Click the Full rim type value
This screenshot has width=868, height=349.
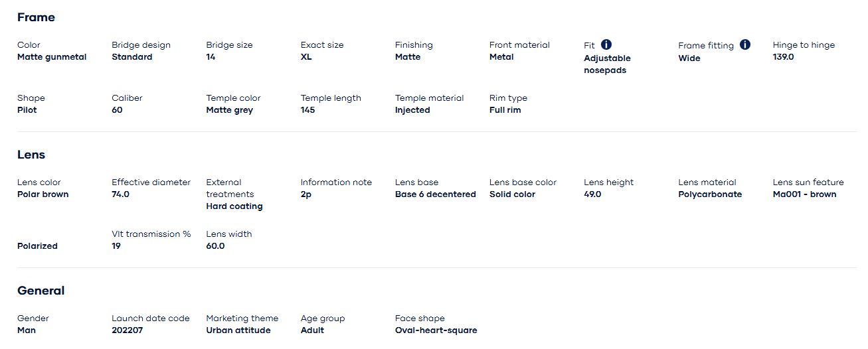[x=505, y=110]
